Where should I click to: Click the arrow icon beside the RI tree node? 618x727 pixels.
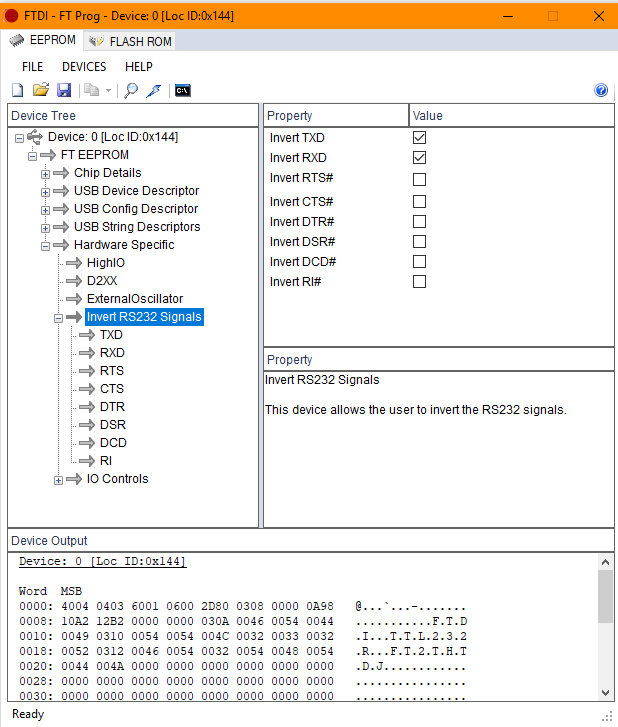click(87, 461)
